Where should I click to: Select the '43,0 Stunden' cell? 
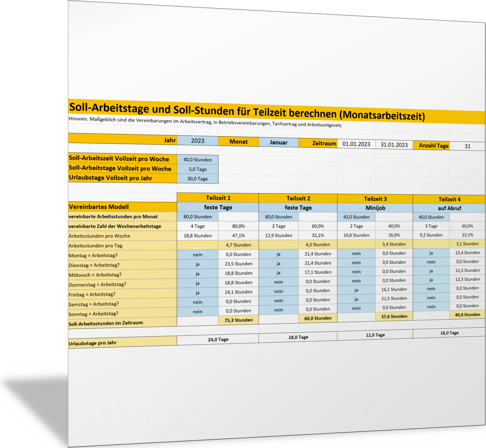pyautogui.click(x=356, y=217)
